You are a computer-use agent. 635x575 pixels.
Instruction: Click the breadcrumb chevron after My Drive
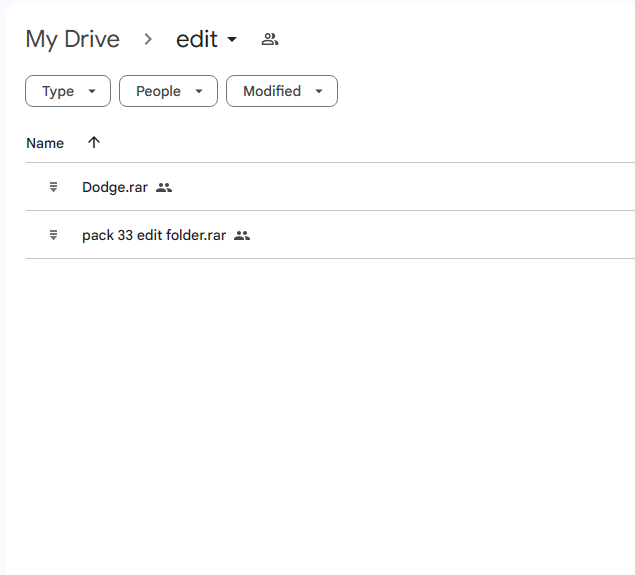[148, 39]
